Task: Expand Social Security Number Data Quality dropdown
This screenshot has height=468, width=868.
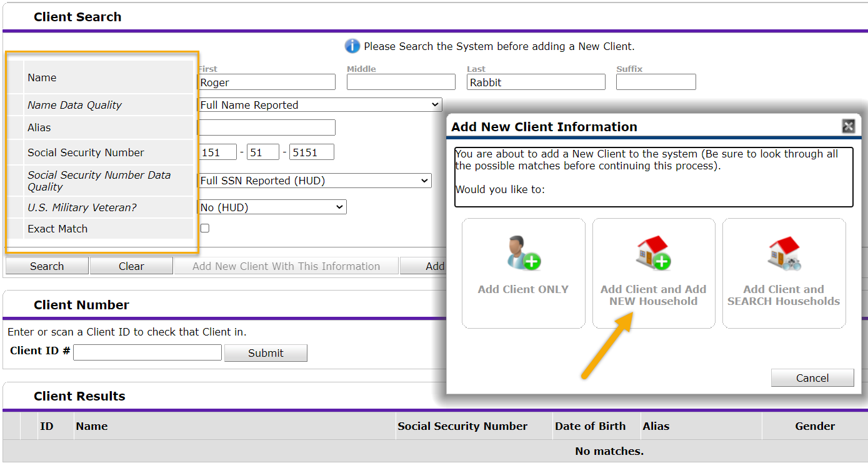Action: [x=314, y=181]
